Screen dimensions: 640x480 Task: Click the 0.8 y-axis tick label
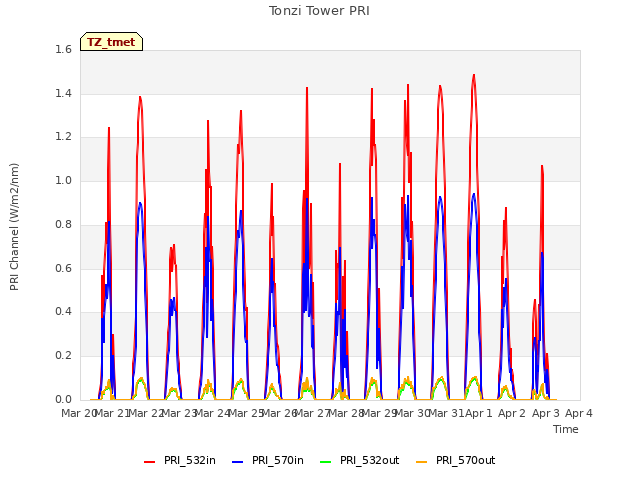63,224
